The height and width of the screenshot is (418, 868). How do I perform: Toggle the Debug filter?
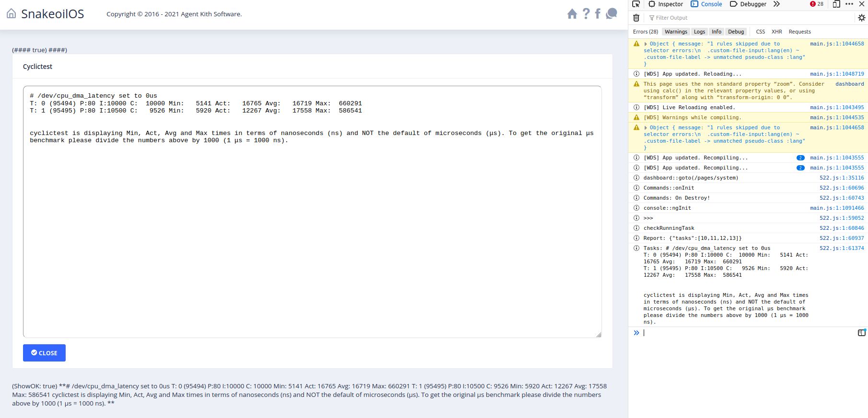point(736,32)
